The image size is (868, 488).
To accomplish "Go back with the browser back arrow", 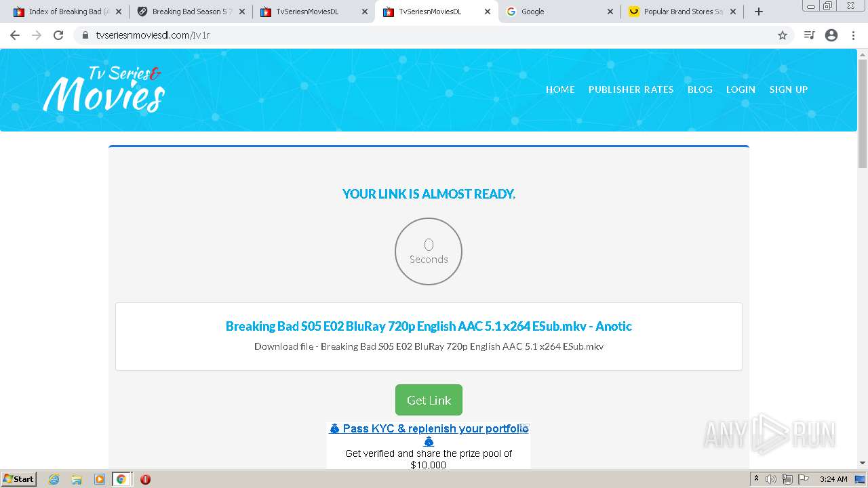I will (15, 35).
